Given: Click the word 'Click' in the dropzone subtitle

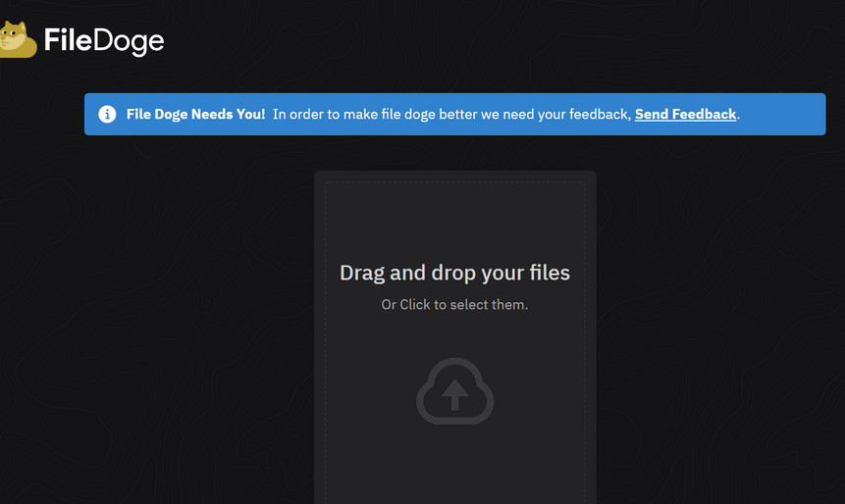Looking at the screenshot, I should click(x=415, y=305).
